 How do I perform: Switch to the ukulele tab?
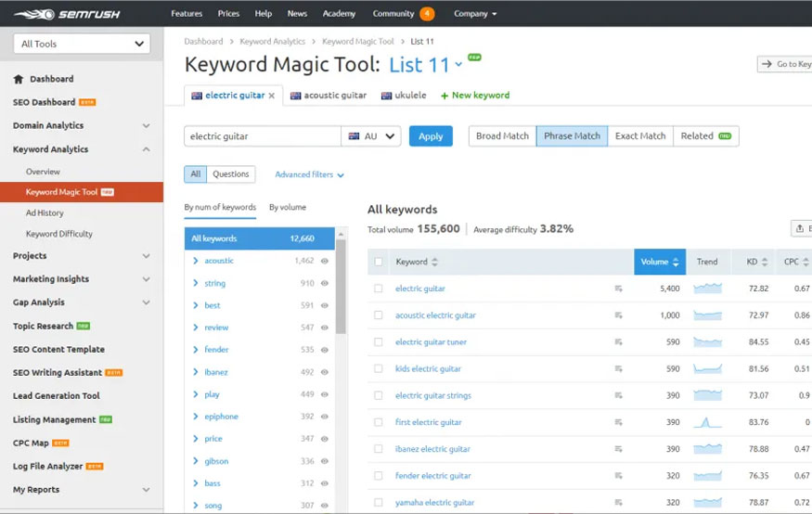click(x=404, y=96)
